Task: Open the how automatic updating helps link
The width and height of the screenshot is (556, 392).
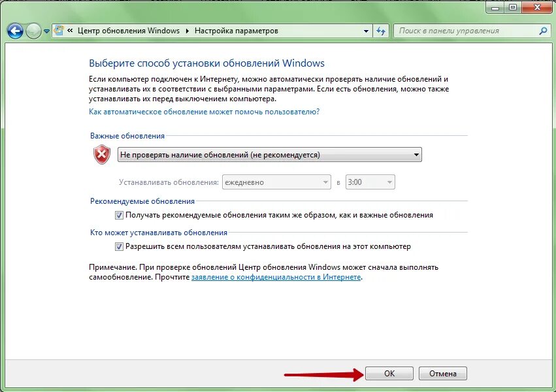Action: pos(204,112)
